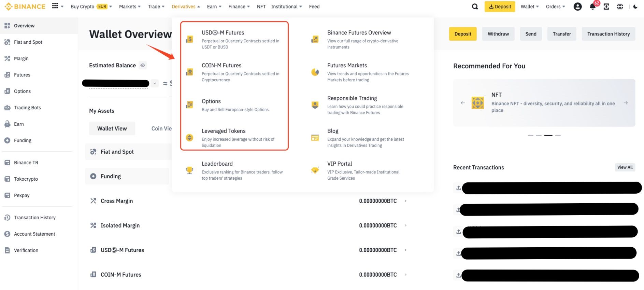644x290 pixels.
Task: Toggle dark mode moon icon
Action: pyautogui.click(x=635, y=6)
